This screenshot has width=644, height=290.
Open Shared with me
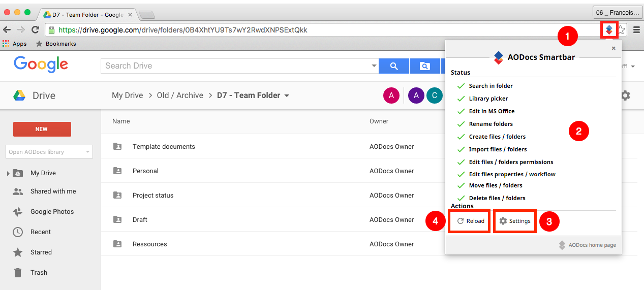tap(53, 191)
